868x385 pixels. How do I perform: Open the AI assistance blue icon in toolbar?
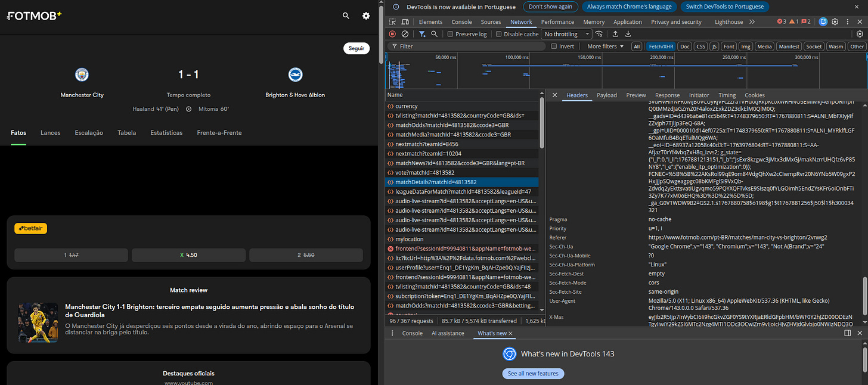(x=823, y=22)
